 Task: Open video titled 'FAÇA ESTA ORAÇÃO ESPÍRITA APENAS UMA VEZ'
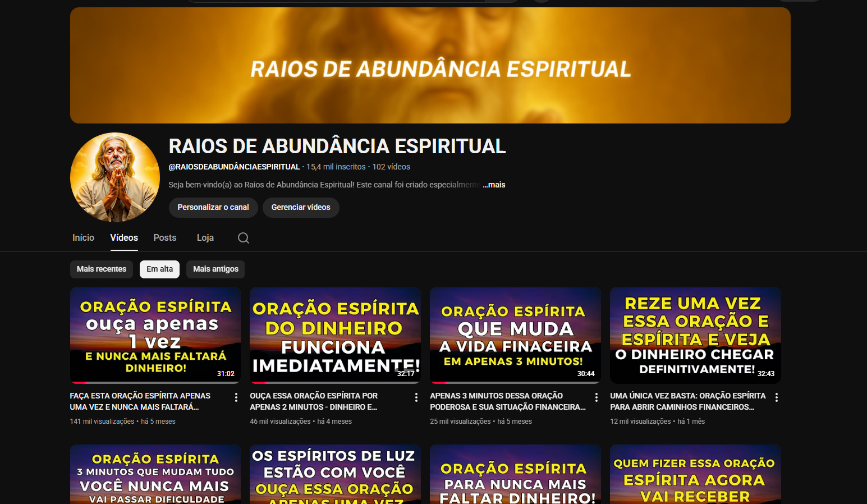click(x=140, y=401)
